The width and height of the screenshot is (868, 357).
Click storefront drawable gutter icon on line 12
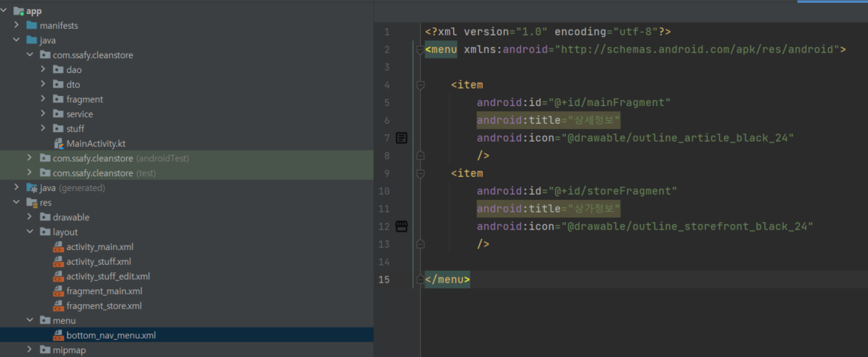402,226
